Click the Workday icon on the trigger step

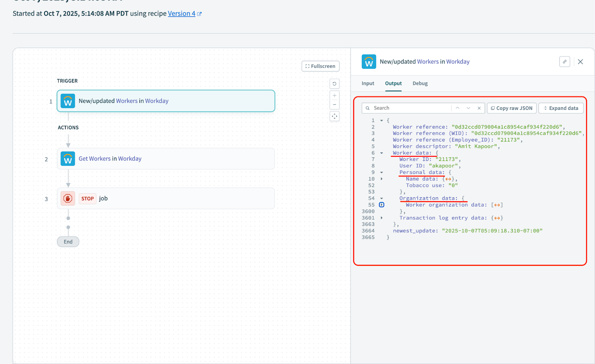click(68, 101)
